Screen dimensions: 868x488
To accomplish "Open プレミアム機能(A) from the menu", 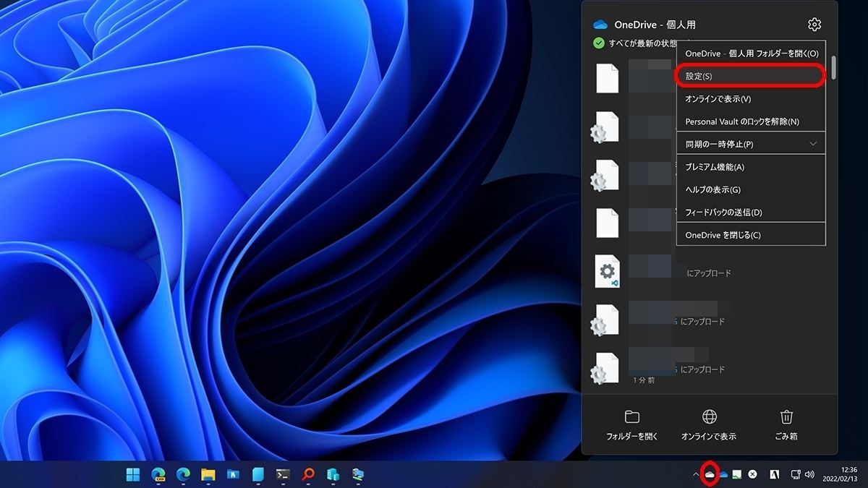I will click(751, 167).
